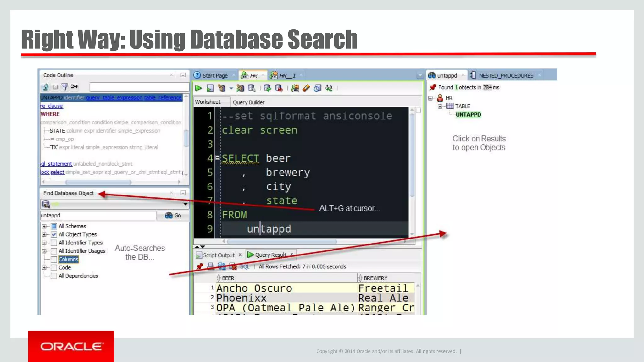Viewport: 644px width, 362px height.
Task: Click the delete row icon in Query Result toolbar
Action: [x=233, y=266]
